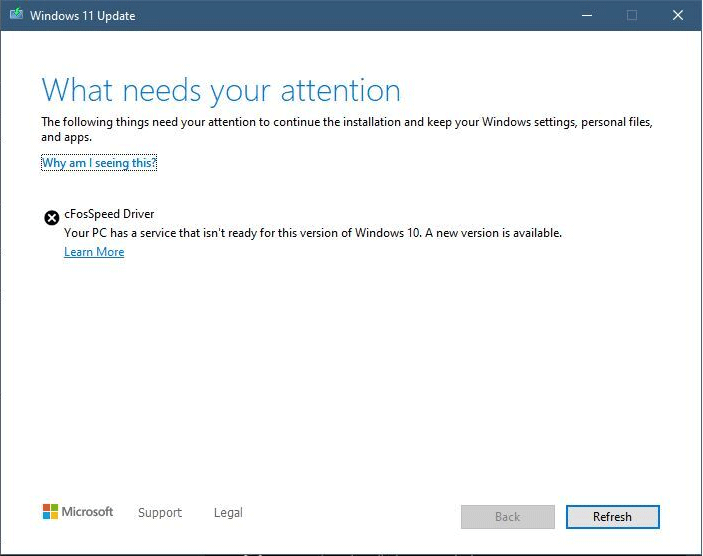Click the 'Windows 11 Update' title text
Viewport: 703px width, 556px height.
point(82,16)
